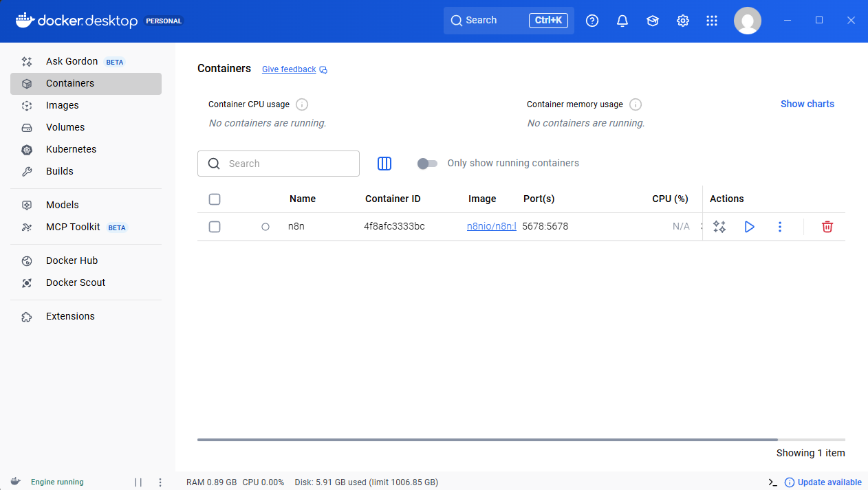Toggle Only show running containers switch

(427, 164)
